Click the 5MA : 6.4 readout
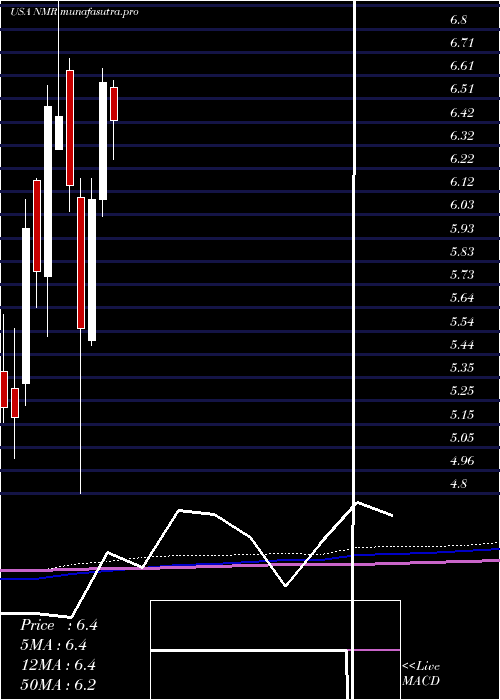The width and height of the screenshot is (500, 700). coord(53,645)
